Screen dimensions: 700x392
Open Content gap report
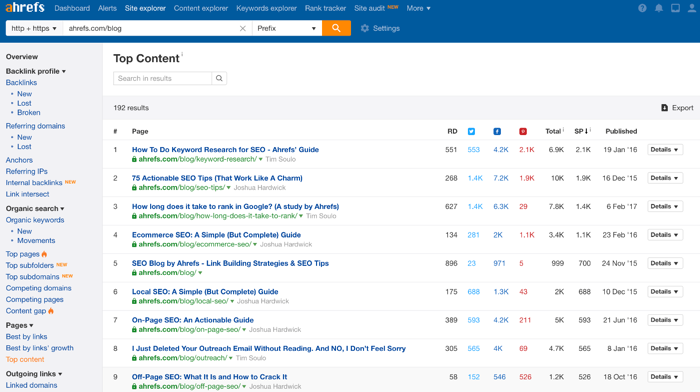pos(26,311)
